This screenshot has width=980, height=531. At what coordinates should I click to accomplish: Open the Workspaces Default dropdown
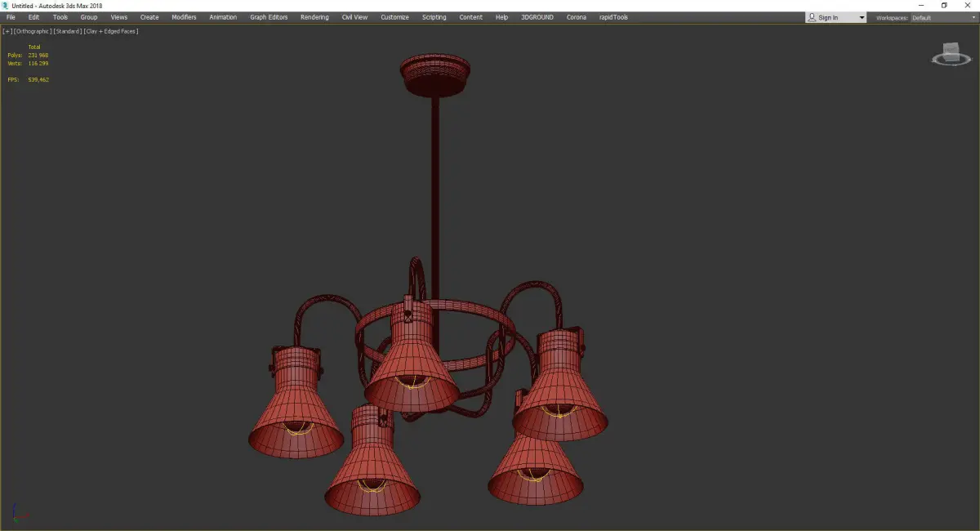(x=943, y=17)
